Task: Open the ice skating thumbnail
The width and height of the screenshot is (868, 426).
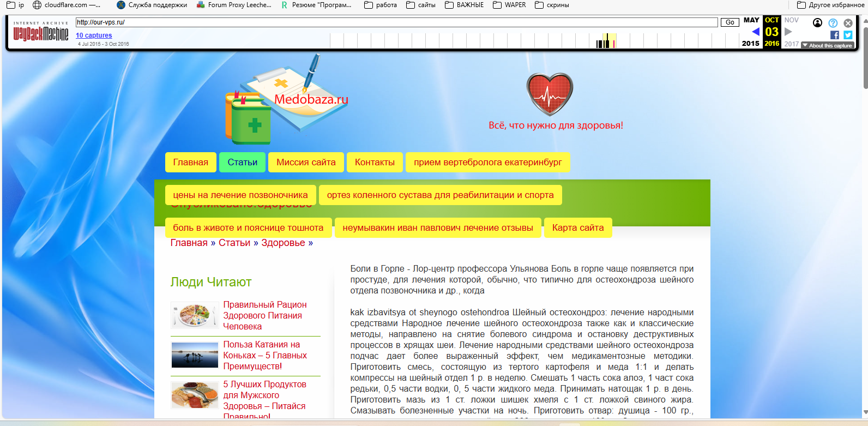Action: [195, 355]
